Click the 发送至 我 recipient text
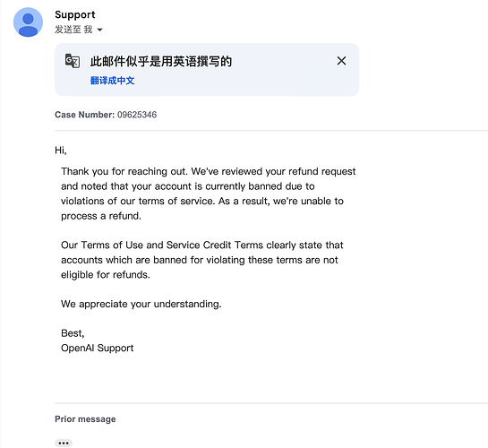488x448 pixels. [73, 30]
